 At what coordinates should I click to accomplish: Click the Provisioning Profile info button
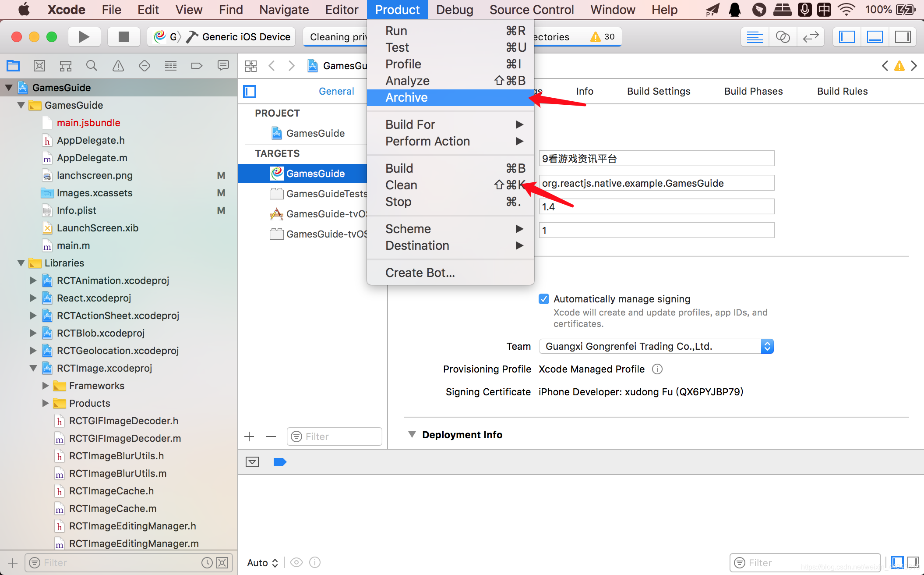click(x=657, y=369)
